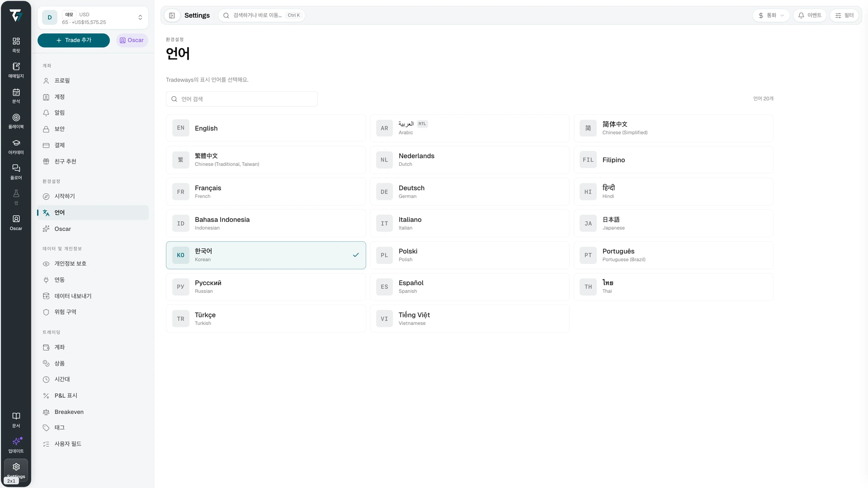Open the 결제 billing menu item
Screen dimensions: 868x488
pyautogui.click(x=93, y=145)
